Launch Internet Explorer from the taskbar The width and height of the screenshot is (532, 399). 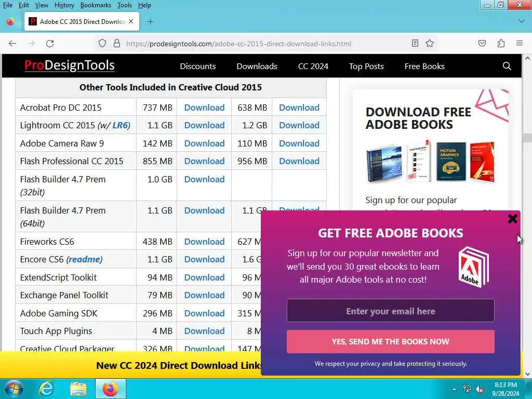(46, 389)
